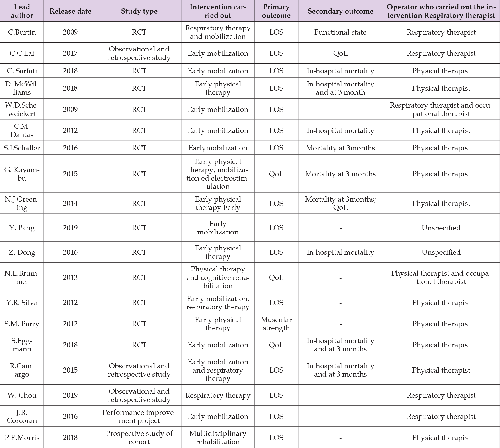Click the Lead author column header
Screen dimensions: 500x448
pyautogui.click(x=22, y=11)
